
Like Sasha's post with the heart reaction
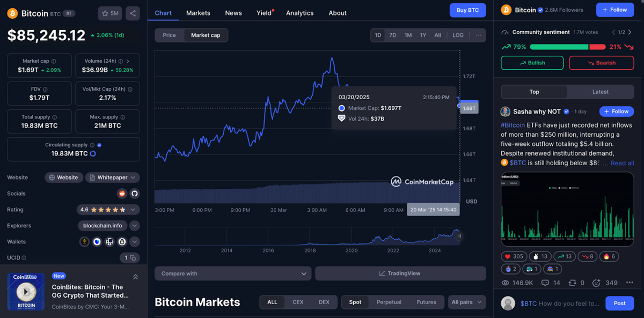point(514,256)
